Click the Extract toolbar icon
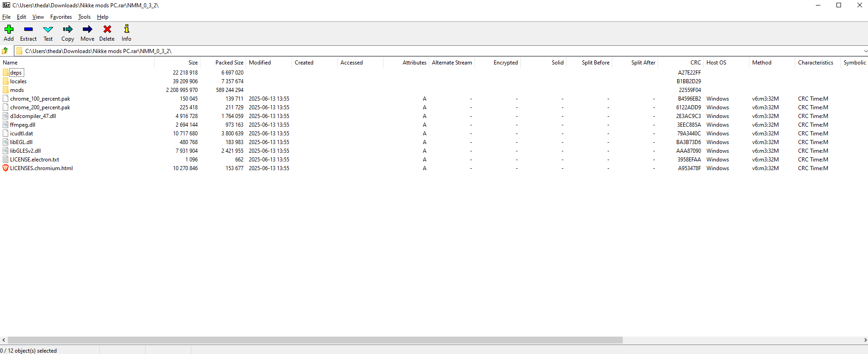868x354 pixels. click(x=28, y=29)
